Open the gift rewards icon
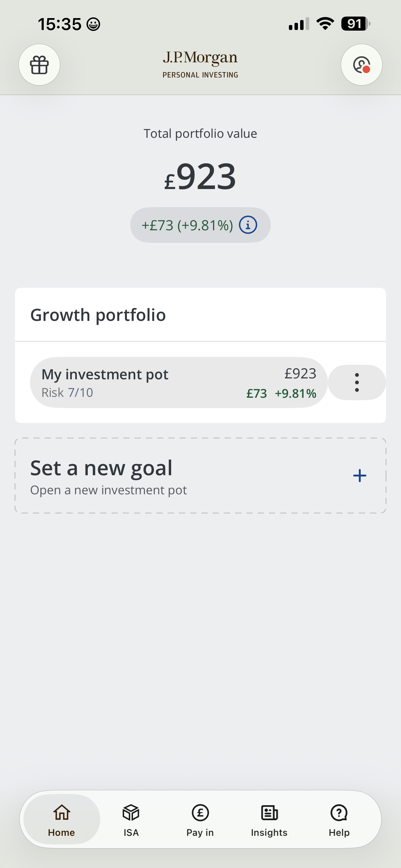401x868 pixels. (x=39, y=65)
